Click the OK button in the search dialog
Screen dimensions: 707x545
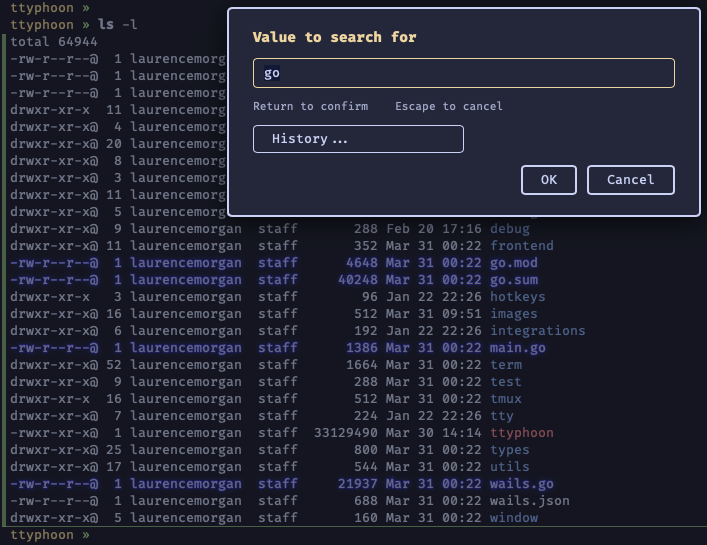pos(548,180)
